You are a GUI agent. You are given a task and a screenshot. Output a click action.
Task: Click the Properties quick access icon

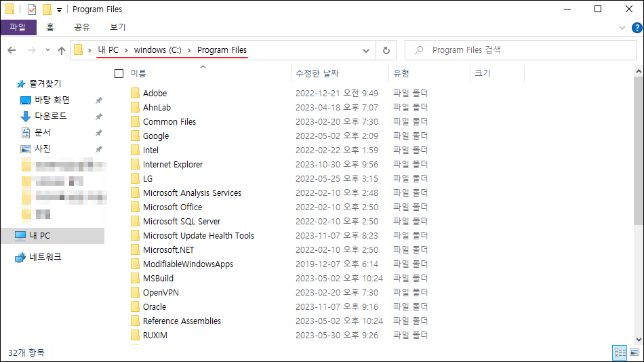pyautogui.click(x=32, y=9)
